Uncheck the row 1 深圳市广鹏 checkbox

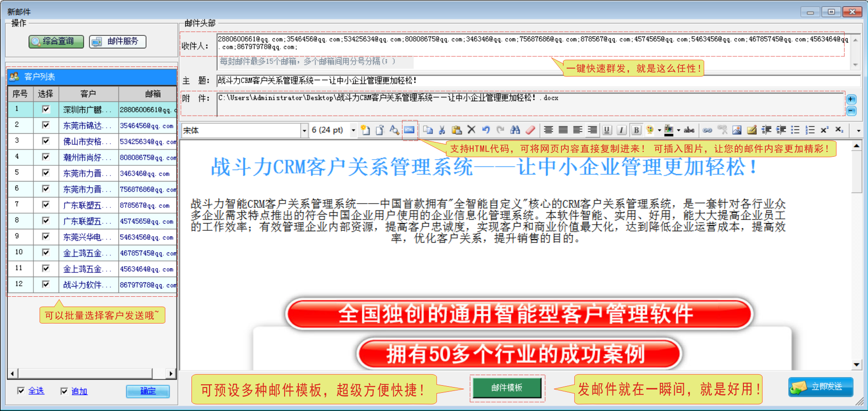coord(46,109)
